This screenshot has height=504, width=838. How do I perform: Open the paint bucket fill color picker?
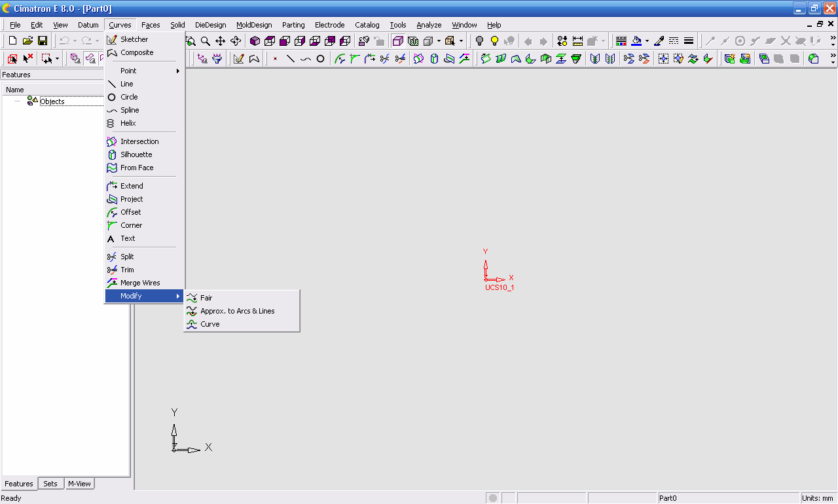[x=636, y=41]
